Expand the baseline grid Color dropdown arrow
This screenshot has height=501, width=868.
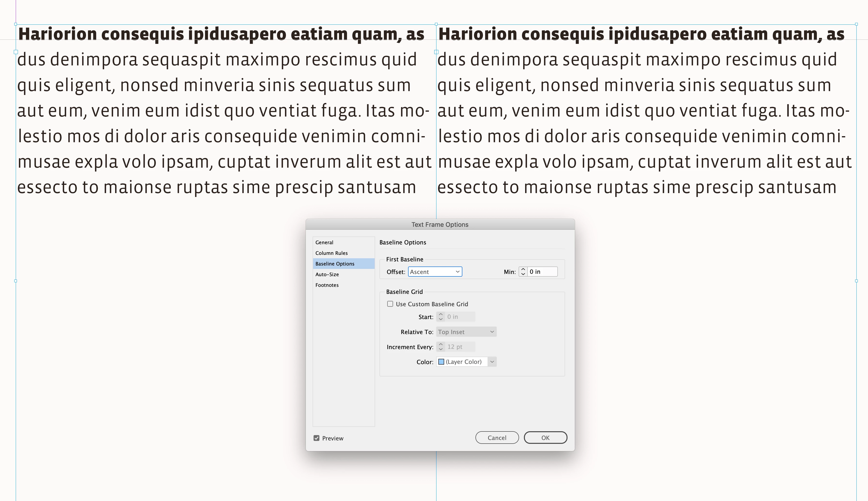pos(492,362)
